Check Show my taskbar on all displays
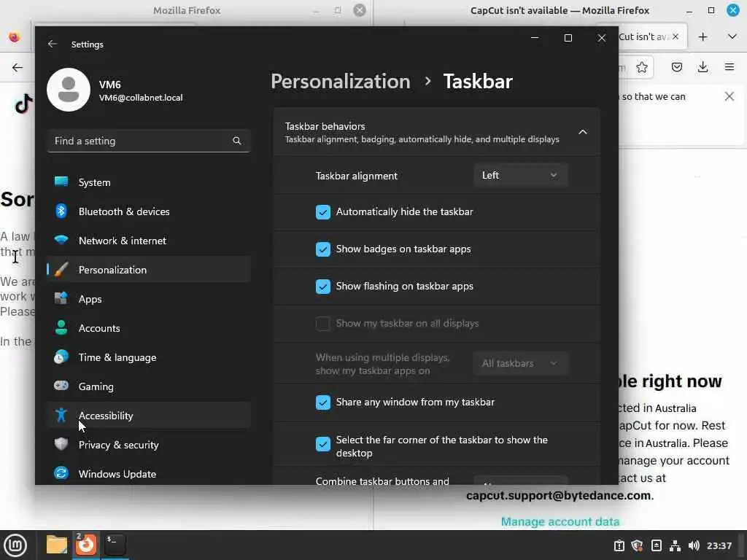This screenshot has height=560, width=747. [323, 323]
